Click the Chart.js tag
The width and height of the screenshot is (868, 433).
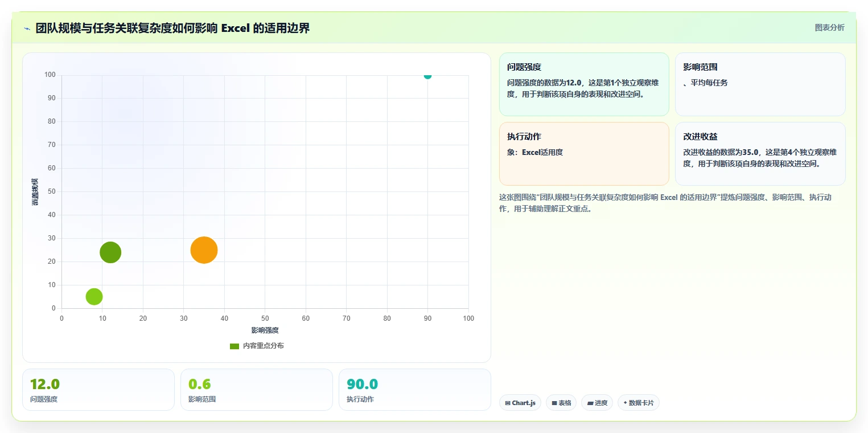[520, 403]
